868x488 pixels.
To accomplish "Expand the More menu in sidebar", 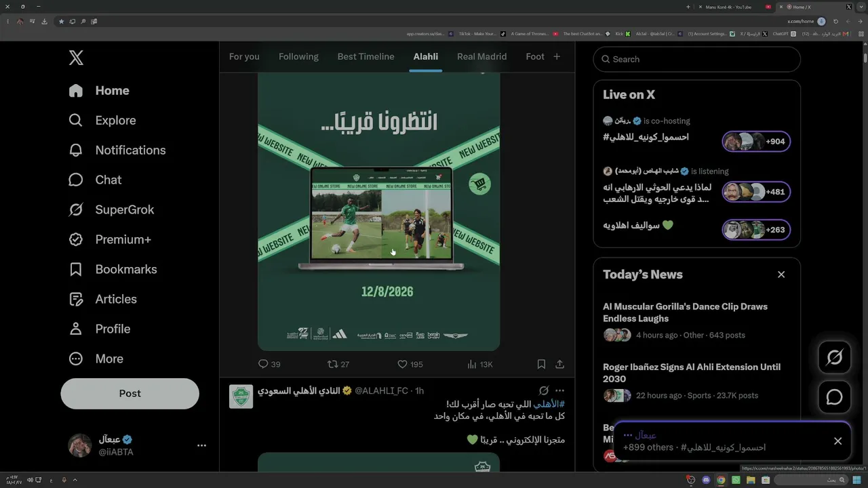I will click(x=96, y=359).
